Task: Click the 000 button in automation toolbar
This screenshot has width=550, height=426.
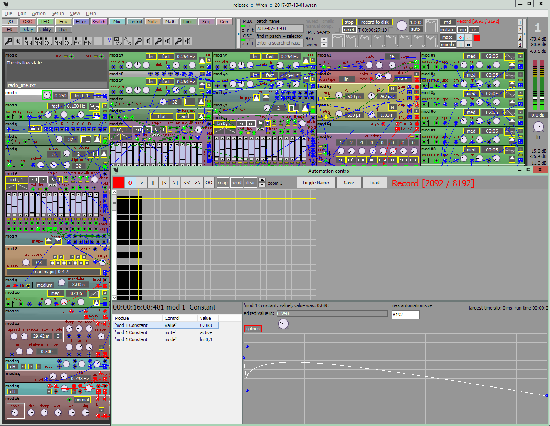Action: [x=209, y=182]
